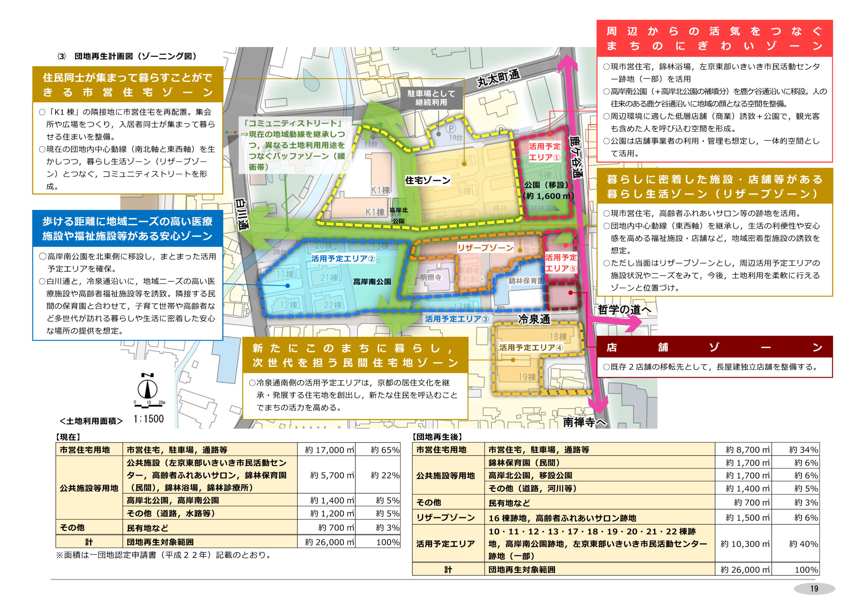Click the 16 棟跡地，高齢者ふれあいサロン跡地 cell
The width and height of the screenshot is (868, 614).
coord(599,517)
